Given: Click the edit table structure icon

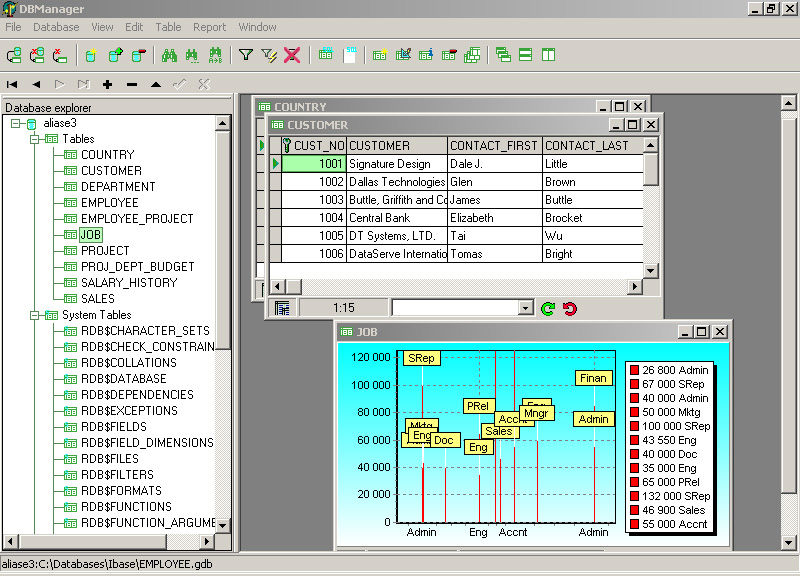Looking at the screenshot, I should (403, 55).
